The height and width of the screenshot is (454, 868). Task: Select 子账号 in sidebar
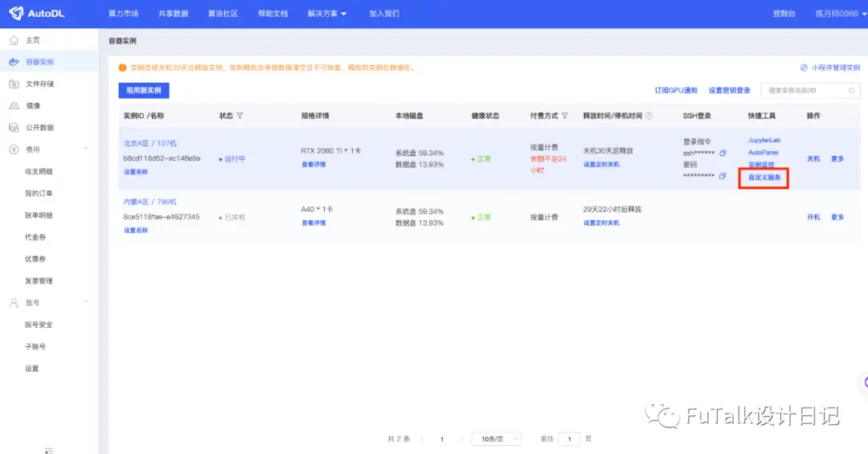pos(35,346)
